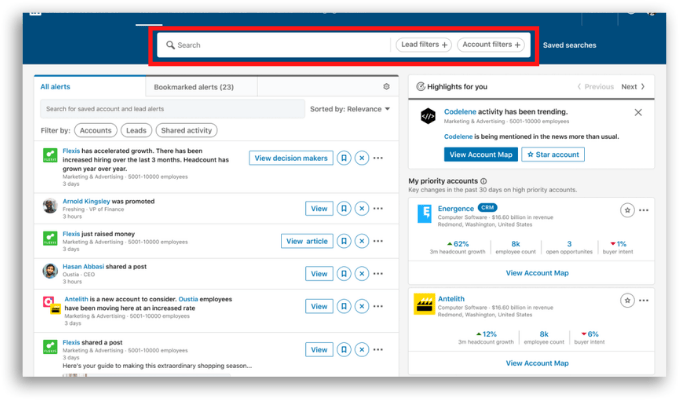Star the Antelith priority account
The height and width of the screenshot is (400, 700).
[x=627, y=300]
